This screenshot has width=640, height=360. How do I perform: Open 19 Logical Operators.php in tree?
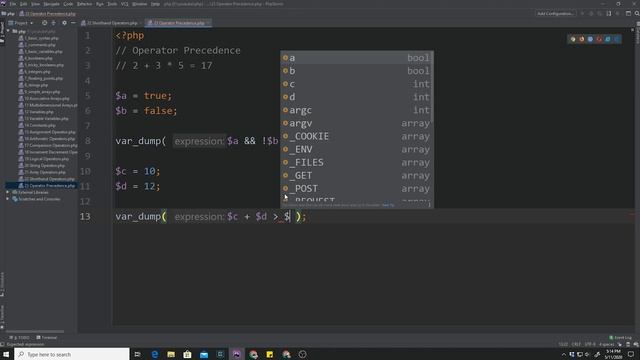click(x=44, y=159)
